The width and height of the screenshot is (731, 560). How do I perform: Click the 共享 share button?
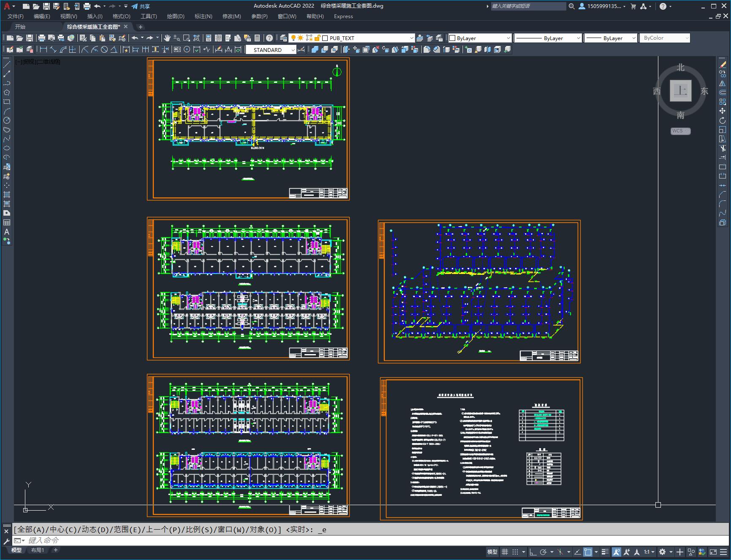click(141, 6)
